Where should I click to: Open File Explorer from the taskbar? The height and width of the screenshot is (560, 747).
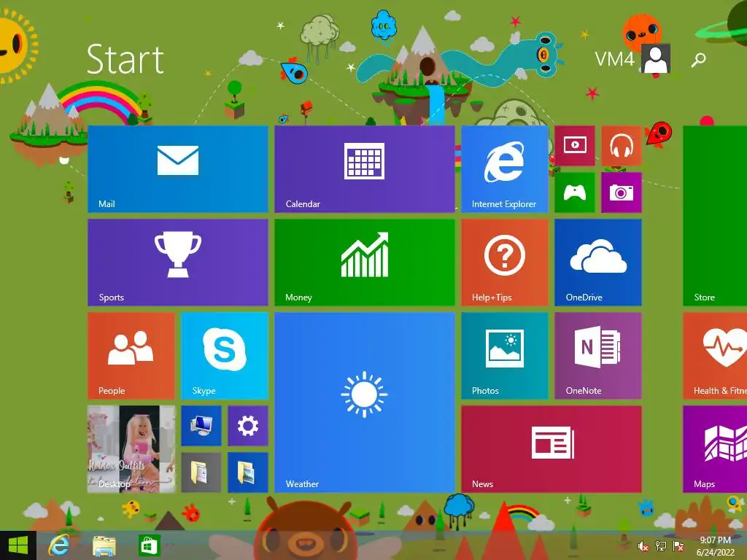[x=104, y=545]
